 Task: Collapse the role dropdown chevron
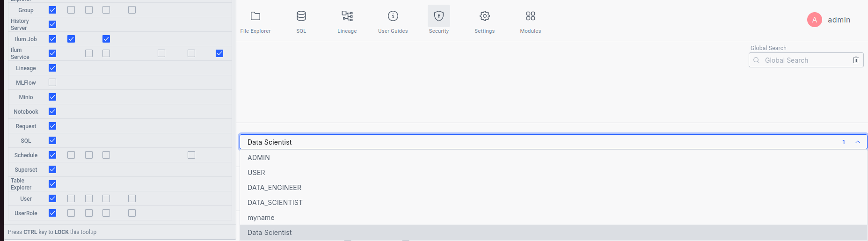coord(858,142)
